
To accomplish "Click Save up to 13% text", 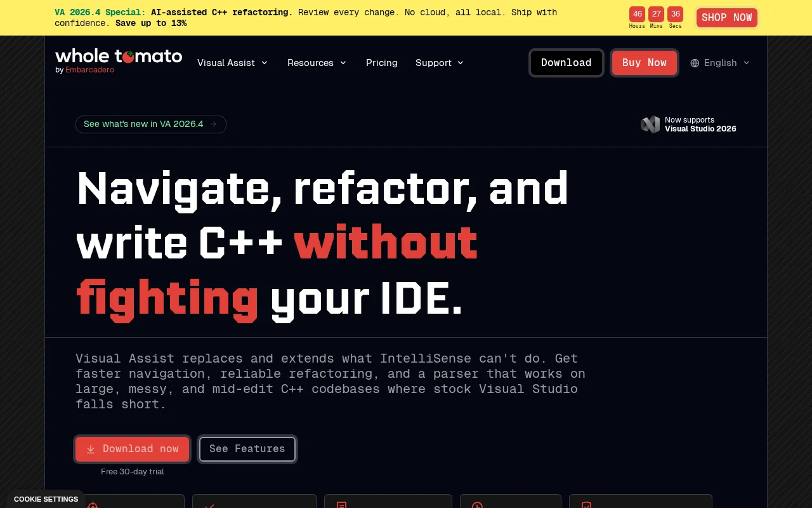I will (x=151, y=23).
